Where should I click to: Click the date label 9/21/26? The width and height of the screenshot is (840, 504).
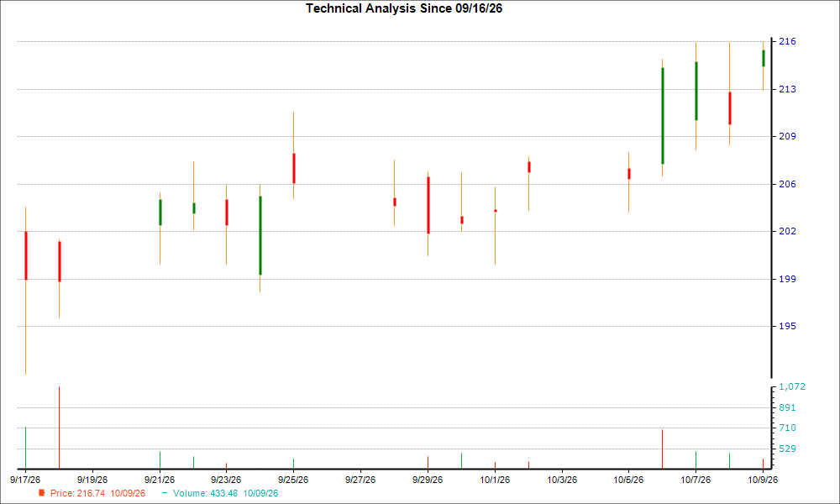tap(160, 480)
